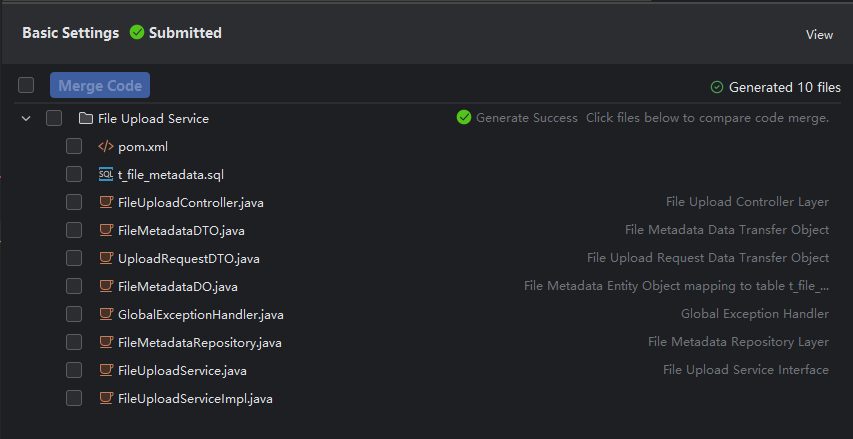853x439 pixels.
Task: Click the Generate Success status icon
Action: [x=464, y=117]
